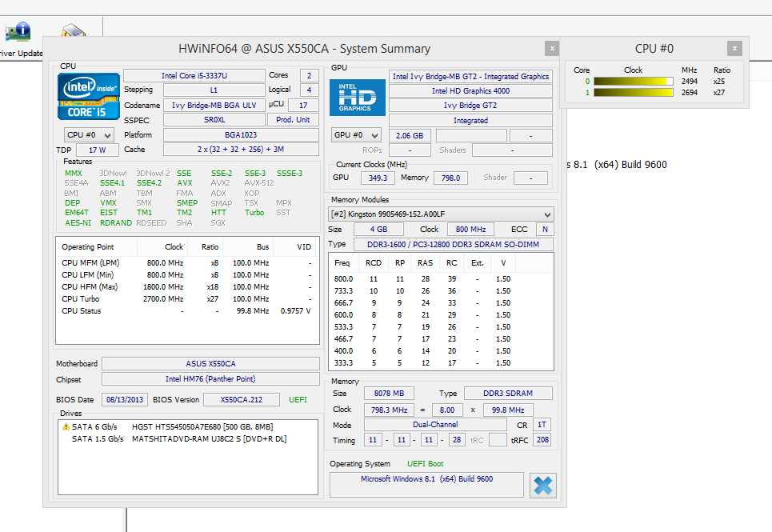Click the CPU MFM (LPM) row

pos(187,263)
